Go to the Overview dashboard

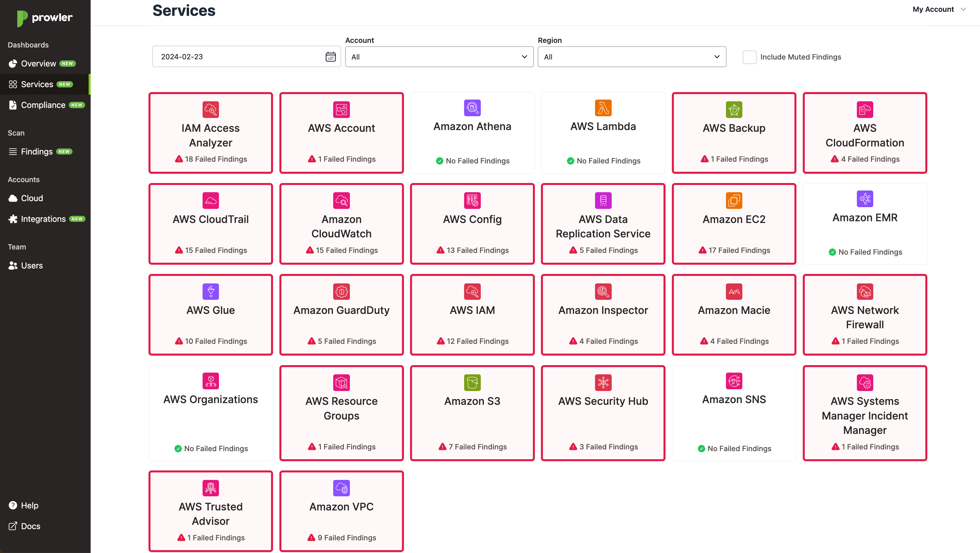coord(45,64)
